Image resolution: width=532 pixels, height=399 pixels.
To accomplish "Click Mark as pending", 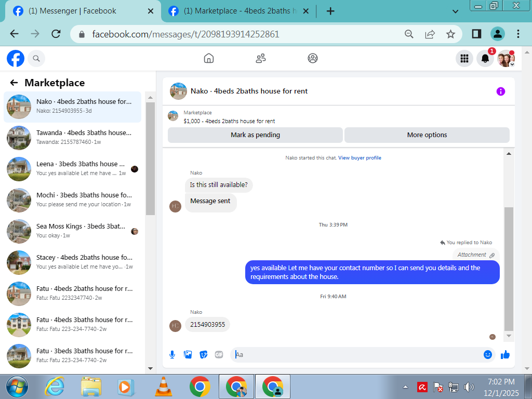I will click(255, 135).
